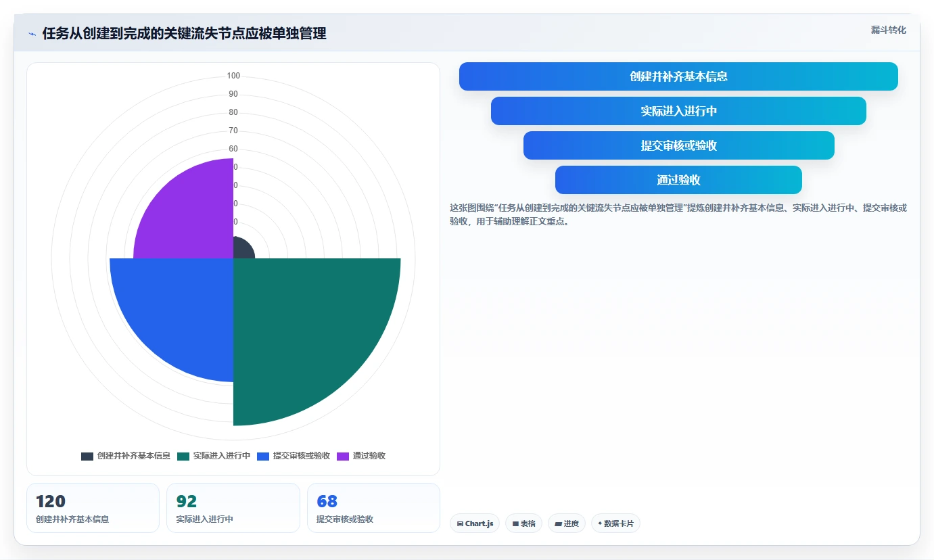Viewport: 934px width, 560px height.
Task: Click the 表格 tag chip
Action: 523,523
